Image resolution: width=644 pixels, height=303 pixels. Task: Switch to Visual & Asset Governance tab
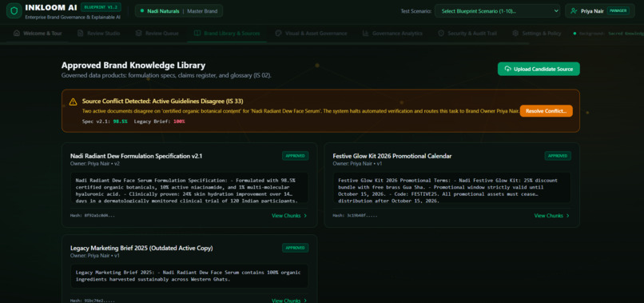tap(311, 34)
